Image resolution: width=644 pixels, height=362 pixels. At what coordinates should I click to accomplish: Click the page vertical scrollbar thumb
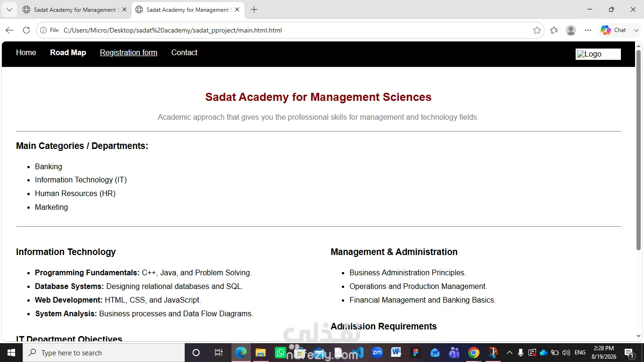pyautogui.click(x=639, y=150)
